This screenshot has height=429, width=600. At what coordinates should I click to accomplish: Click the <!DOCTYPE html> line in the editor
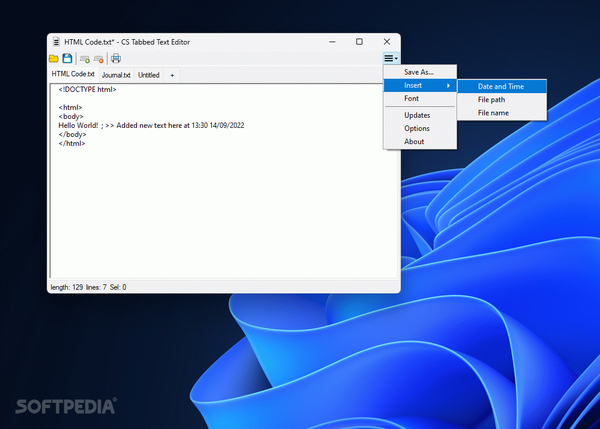point(87,90)
